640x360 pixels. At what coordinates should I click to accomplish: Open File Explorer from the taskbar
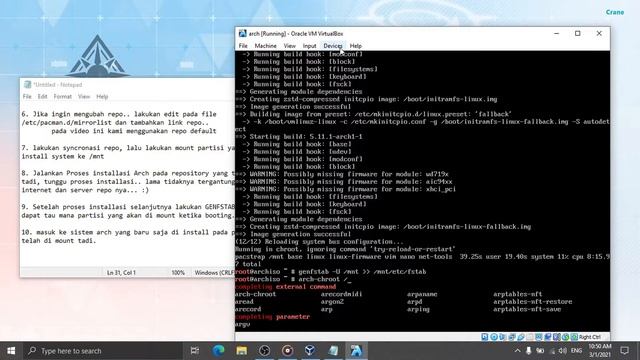(242, 351)
